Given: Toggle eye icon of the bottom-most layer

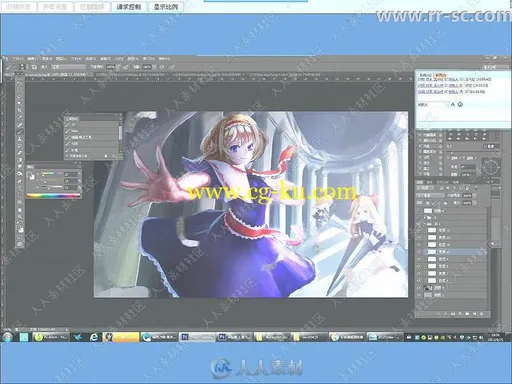Looking at the screenshot, I should click(x=419, y=295).
